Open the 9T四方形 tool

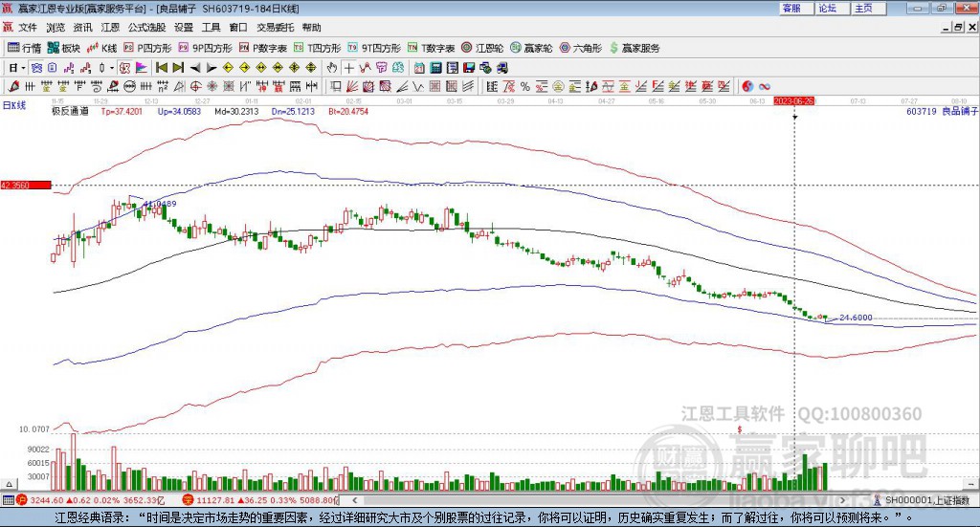coord(374,48)
